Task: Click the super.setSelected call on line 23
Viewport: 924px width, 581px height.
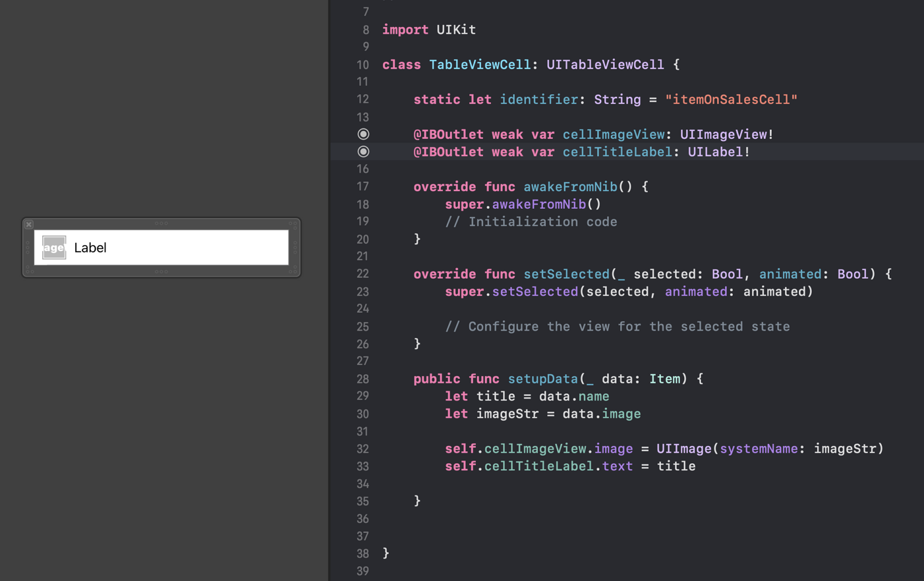Action: (629, 291)
